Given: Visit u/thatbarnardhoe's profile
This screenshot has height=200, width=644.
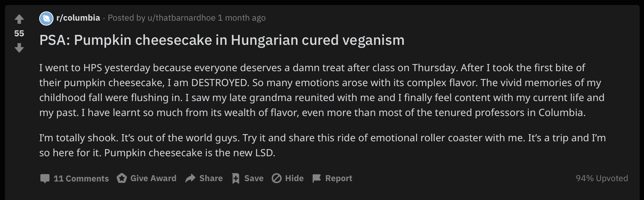Looking at the screenshot, I should [181, 18].
